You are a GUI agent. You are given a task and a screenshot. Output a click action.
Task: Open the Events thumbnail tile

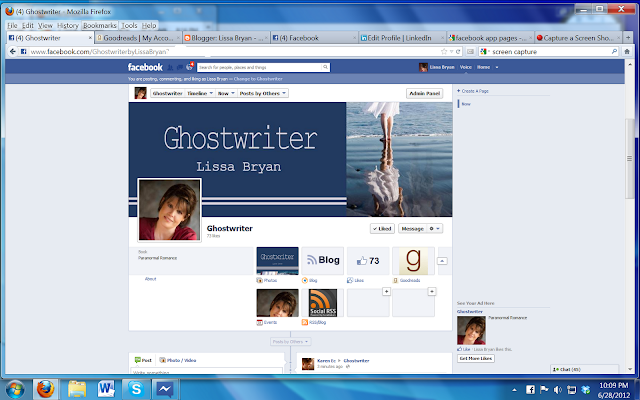point(277,302)
